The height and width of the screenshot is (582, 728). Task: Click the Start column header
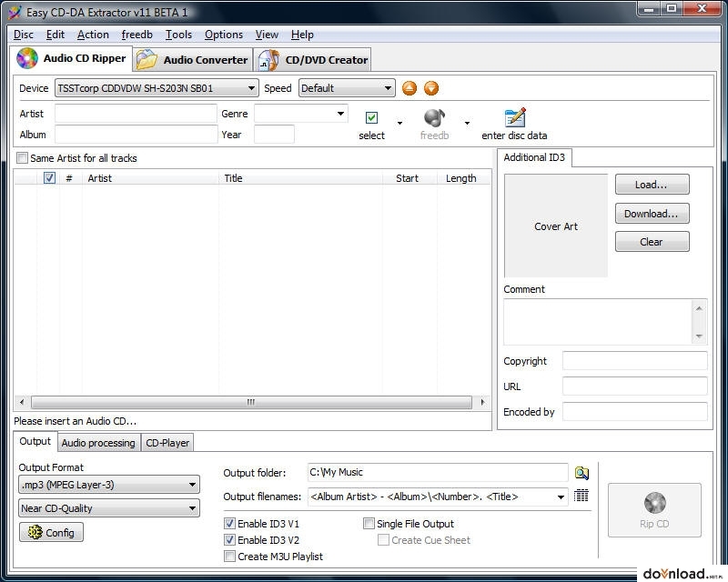(x=409, y=178)
